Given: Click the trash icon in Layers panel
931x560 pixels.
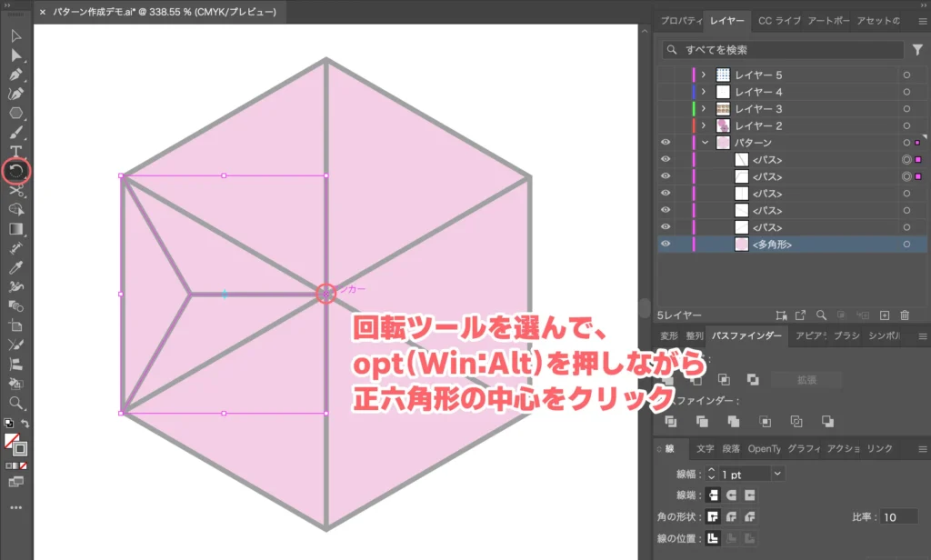Looking at the screenshot, I should pos(905,315).
